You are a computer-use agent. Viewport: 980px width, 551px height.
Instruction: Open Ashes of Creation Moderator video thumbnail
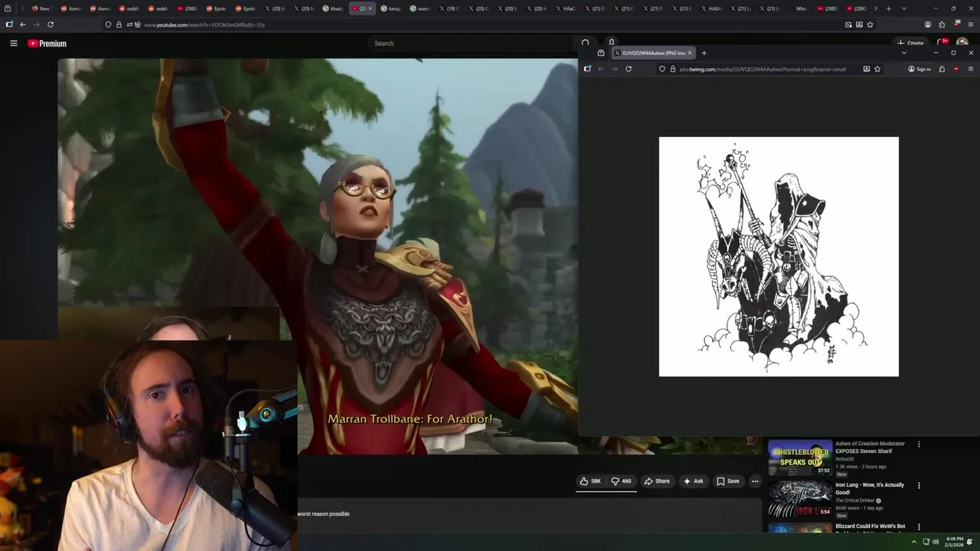point(800,457)
